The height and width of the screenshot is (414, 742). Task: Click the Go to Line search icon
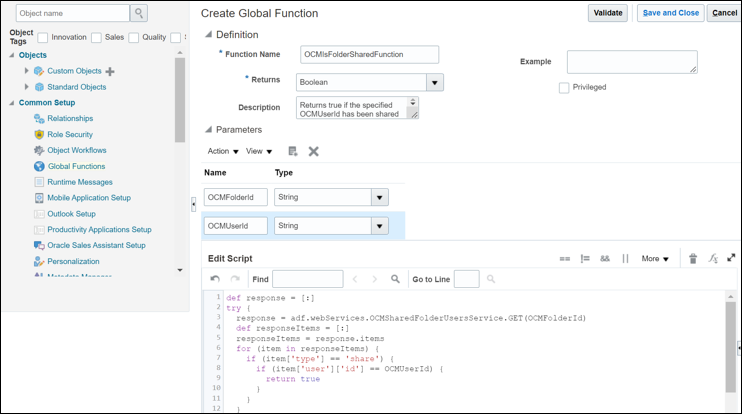[x=491, y=279]
